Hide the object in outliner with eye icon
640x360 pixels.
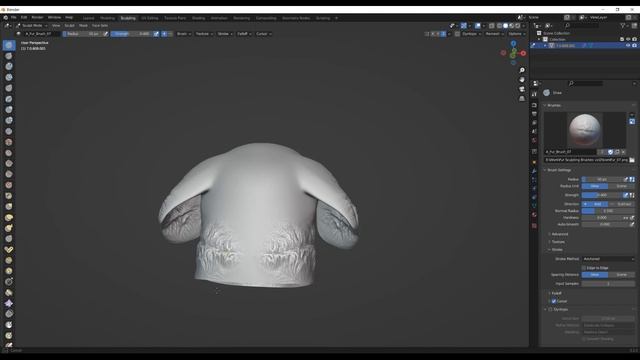click(x=628, y=46)
